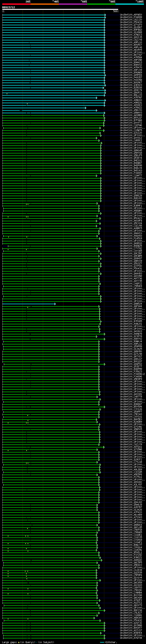Click the UniRef100_C5KPS8 hit label
Viewport: 146px width, 644px height.
point(131,530)
